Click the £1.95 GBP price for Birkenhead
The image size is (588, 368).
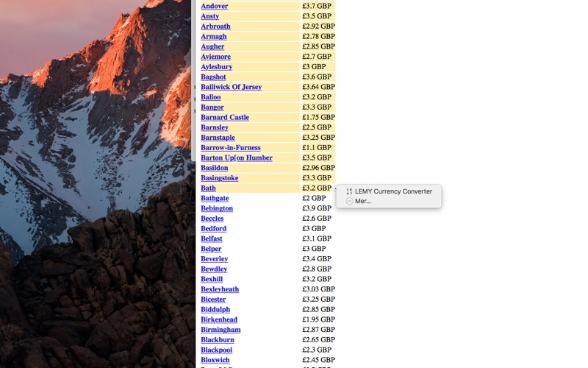click(318, 320)
